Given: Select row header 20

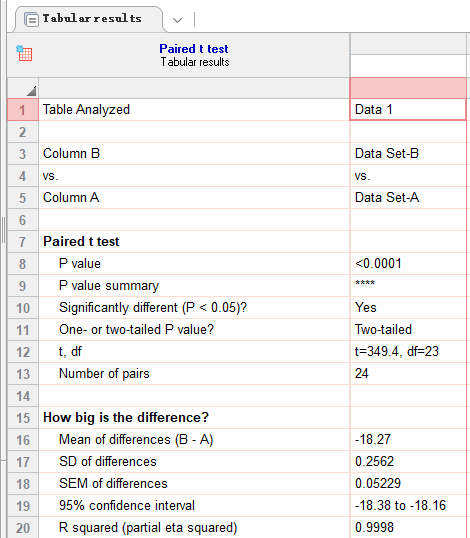Looking at the screenshot, I should click(23, 528).
